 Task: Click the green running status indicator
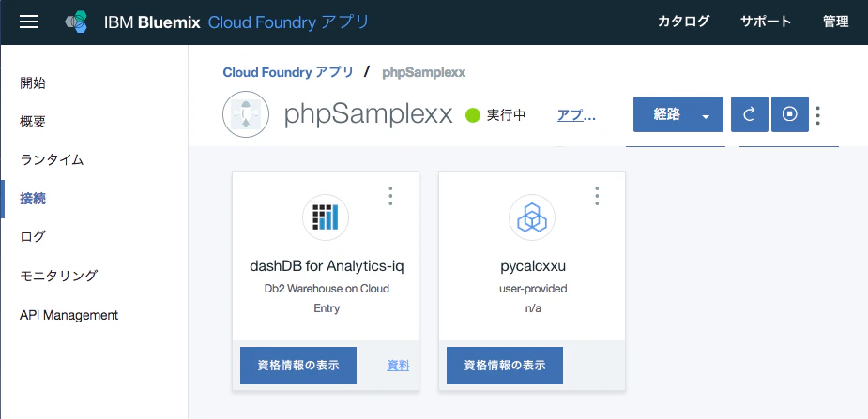point(472,115)
